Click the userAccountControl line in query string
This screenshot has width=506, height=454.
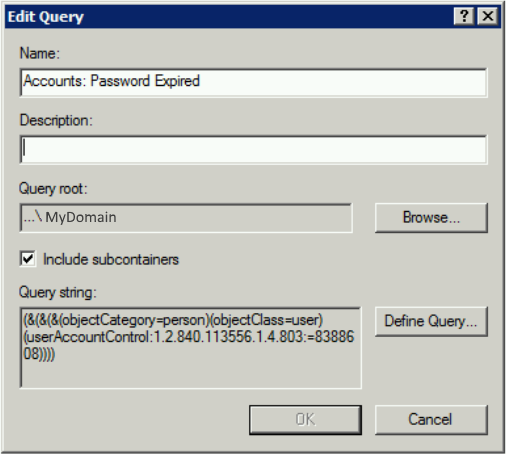[189, 337]
